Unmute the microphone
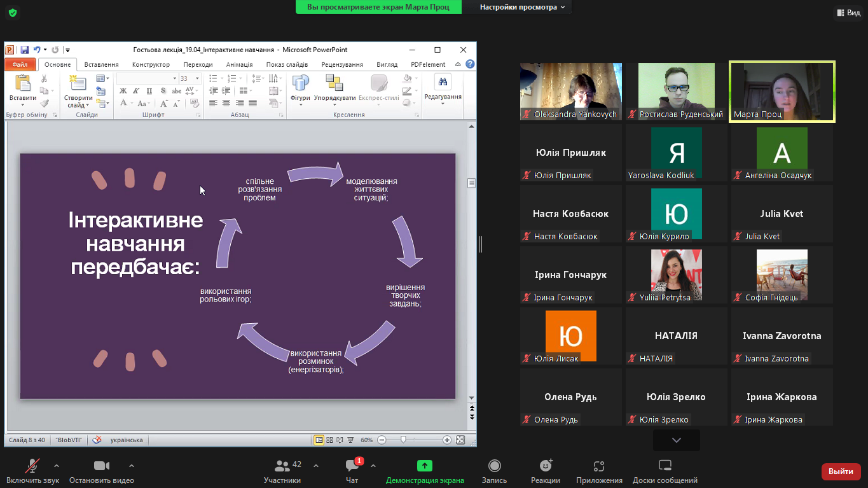Screen dimensions: 868x488 32,466
